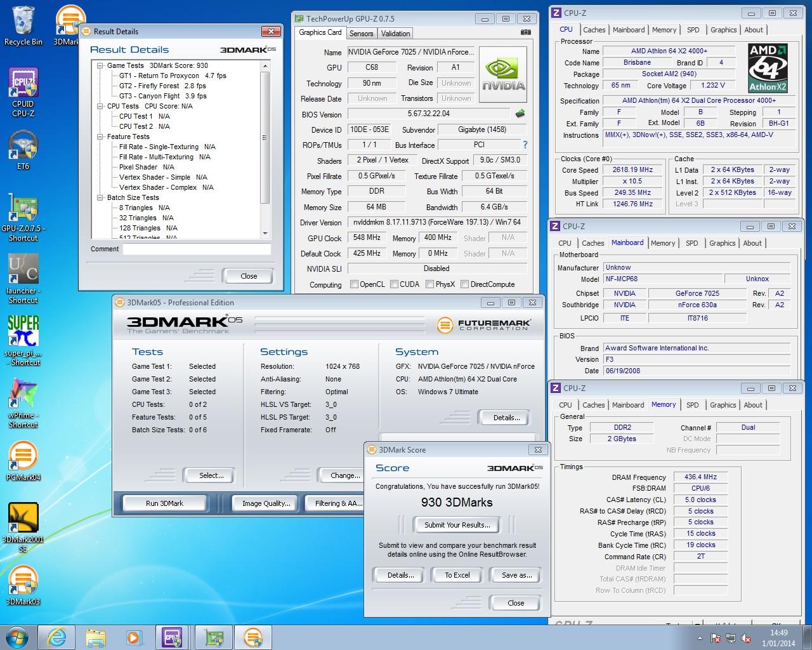Viewport: 812px width, 650px height.
Task: Show hidden tray icons arrow
Action: pyautogui.click(x=700, y=638)
